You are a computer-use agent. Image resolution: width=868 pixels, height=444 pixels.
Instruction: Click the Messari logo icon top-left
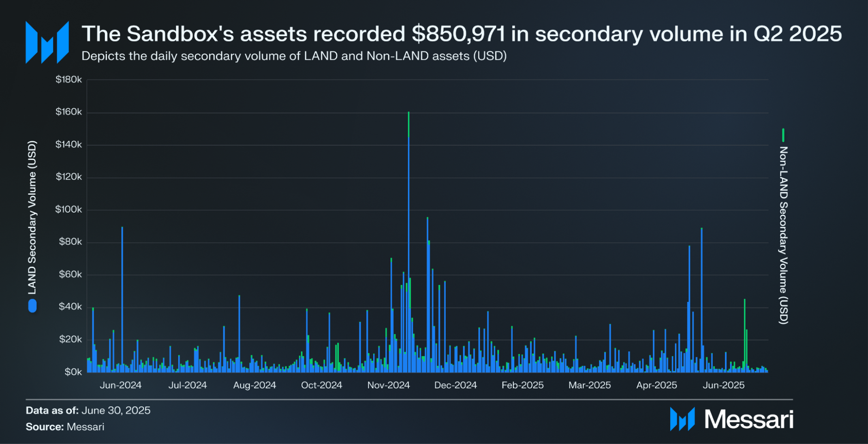pos(47,43)
